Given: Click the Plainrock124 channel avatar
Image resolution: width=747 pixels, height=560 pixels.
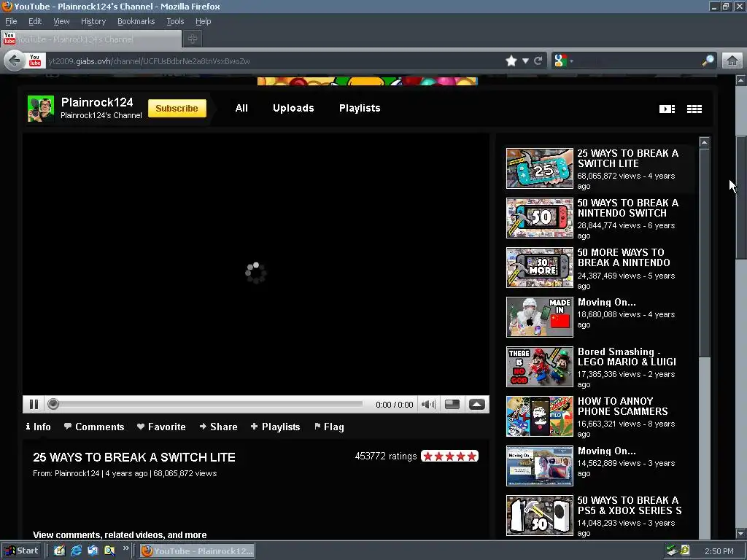Looking at the screenshot, I should 41,109.
